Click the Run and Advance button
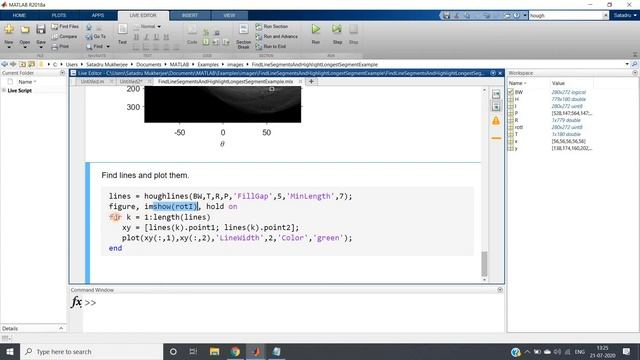Image resolution: width=640 pixels, height=360 pixels. click(x=277, y=36)
